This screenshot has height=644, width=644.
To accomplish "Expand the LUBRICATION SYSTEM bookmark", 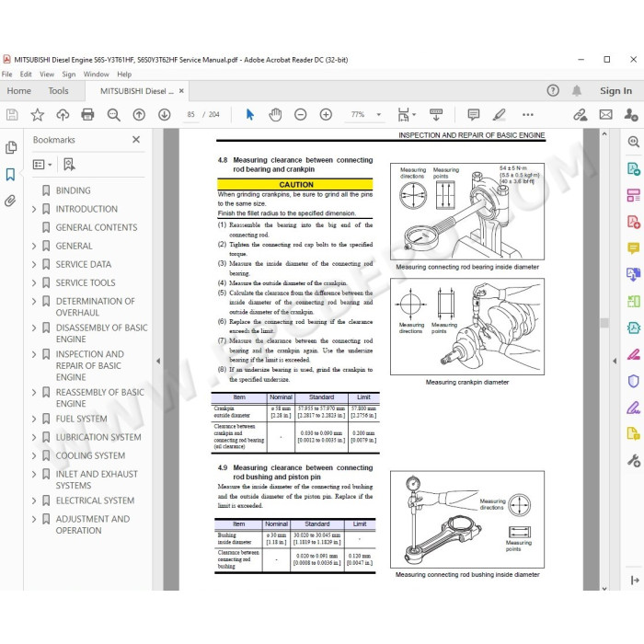I will coord(34,437).
